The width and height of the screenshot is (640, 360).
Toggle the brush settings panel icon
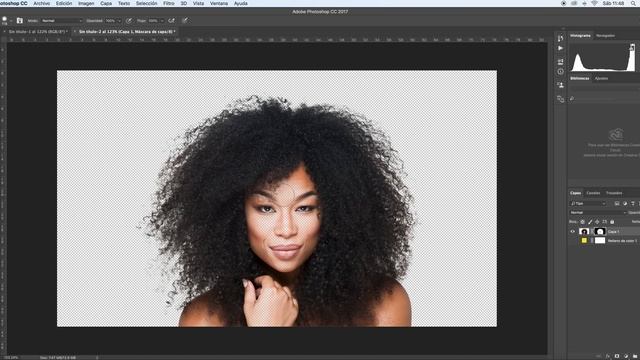20,20
